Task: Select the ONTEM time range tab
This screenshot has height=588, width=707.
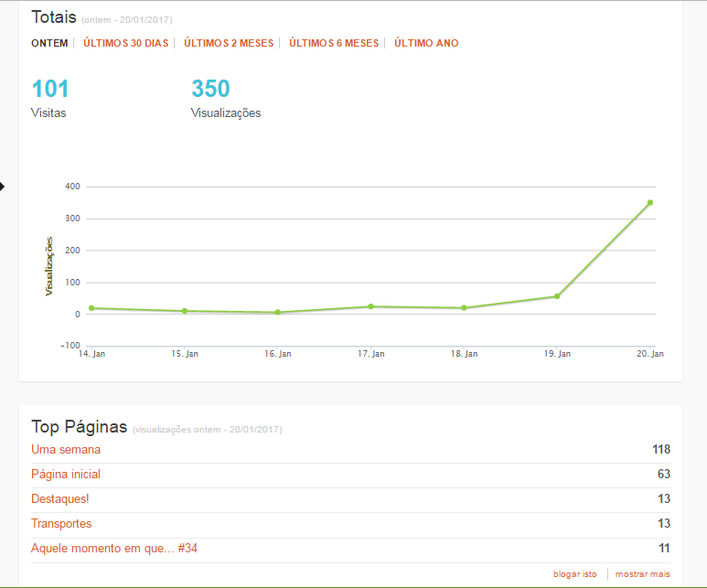Action: pos(49,43)
